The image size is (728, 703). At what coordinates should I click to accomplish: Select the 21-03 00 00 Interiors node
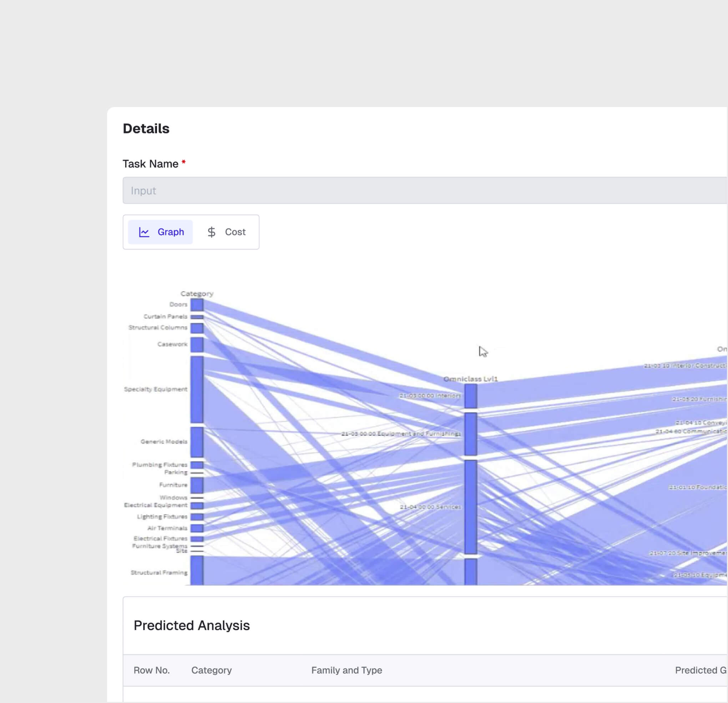471,396
